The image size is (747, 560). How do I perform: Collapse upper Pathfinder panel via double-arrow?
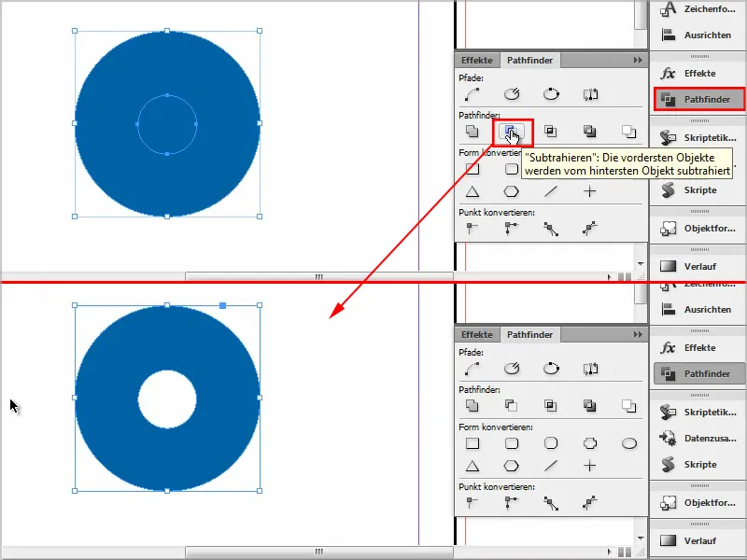[x=638, y=60]
